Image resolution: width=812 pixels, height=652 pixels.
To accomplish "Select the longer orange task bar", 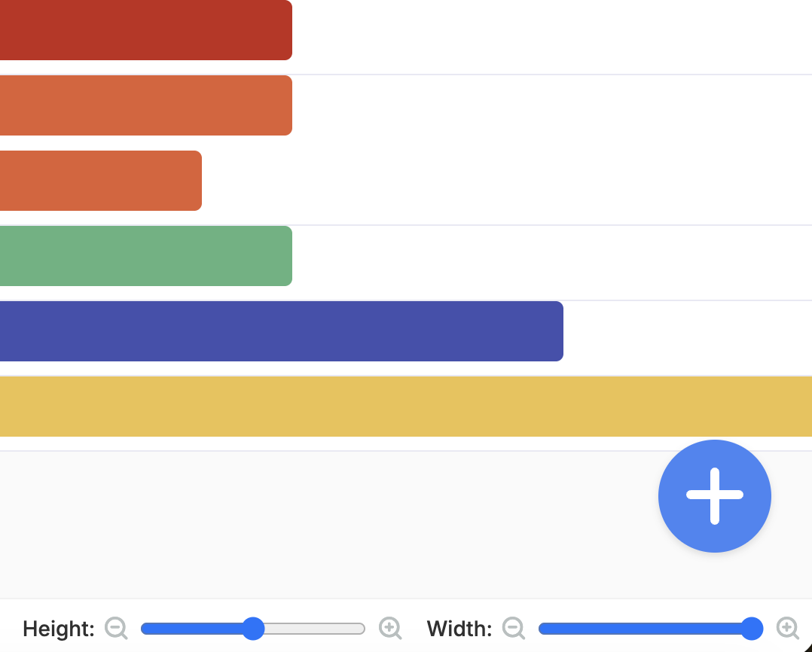I will [146, 105].
